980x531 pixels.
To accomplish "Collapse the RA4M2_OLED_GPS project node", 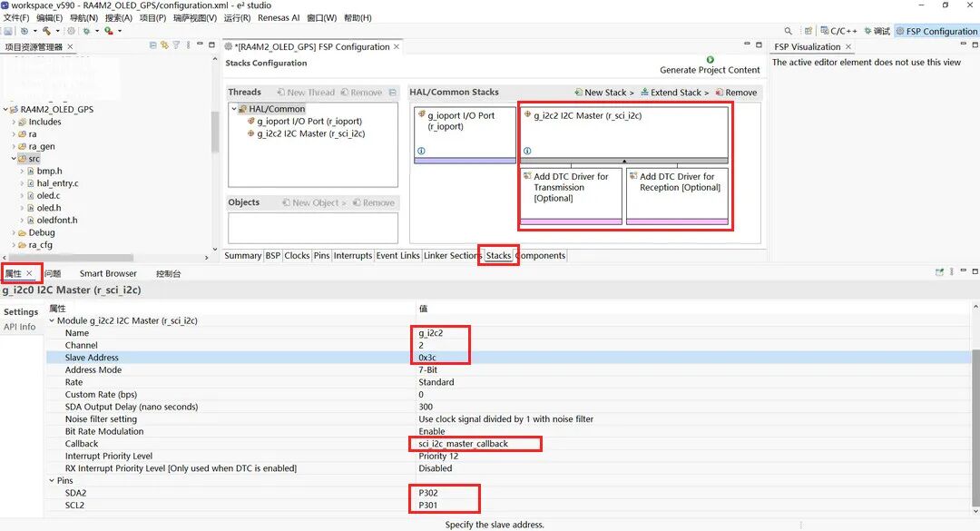I will 5,110.
